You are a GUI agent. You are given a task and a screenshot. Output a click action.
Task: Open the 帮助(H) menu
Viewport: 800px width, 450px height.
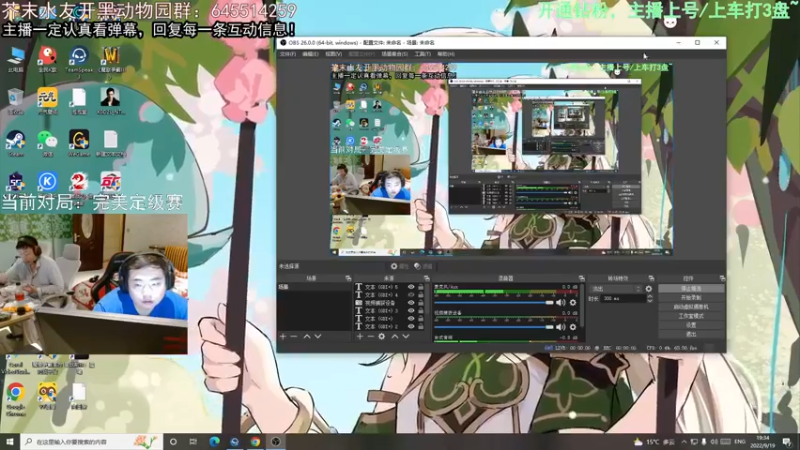coord(446,54)
